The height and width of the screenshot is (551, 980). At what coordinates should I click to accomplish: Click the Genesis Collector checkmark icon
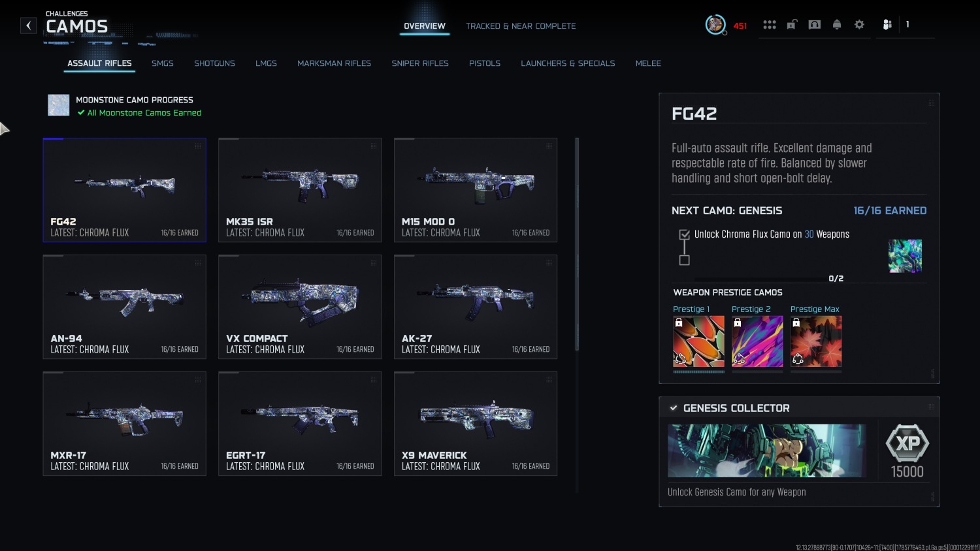[x=674, y=408]
